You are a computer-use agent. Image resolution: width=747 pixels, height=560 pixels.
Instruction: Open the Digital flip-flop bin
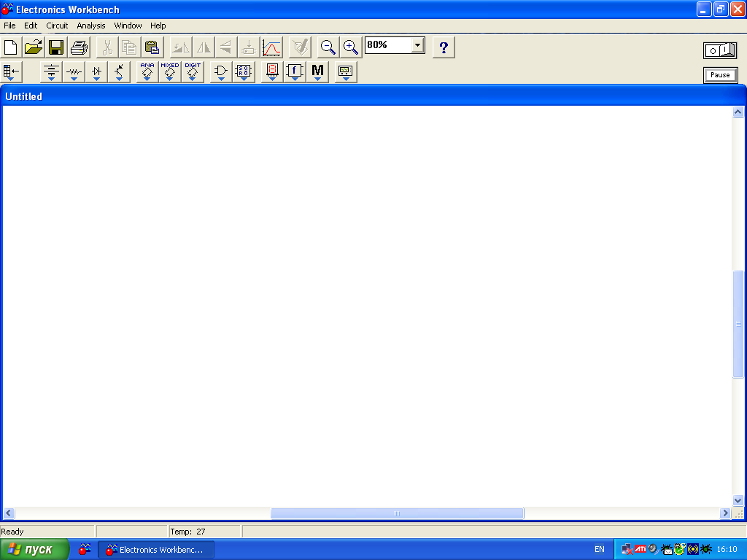pos(244,71)
